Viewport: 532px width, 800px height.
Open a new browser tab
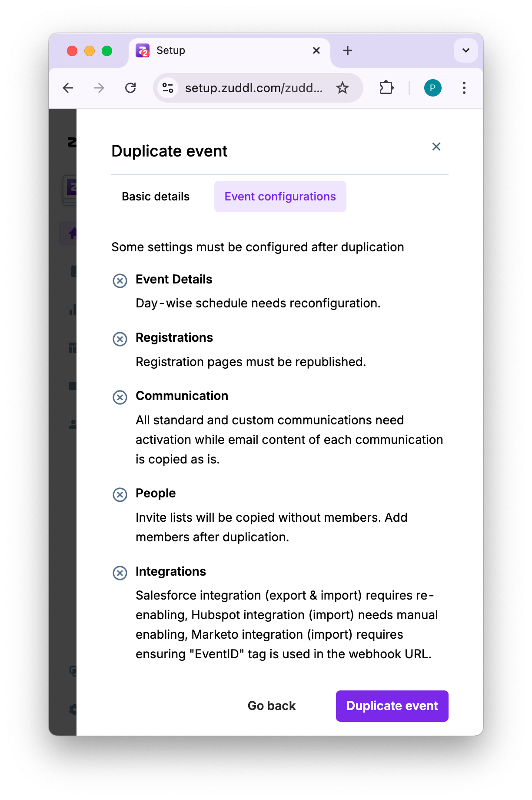tap(348, 51)
